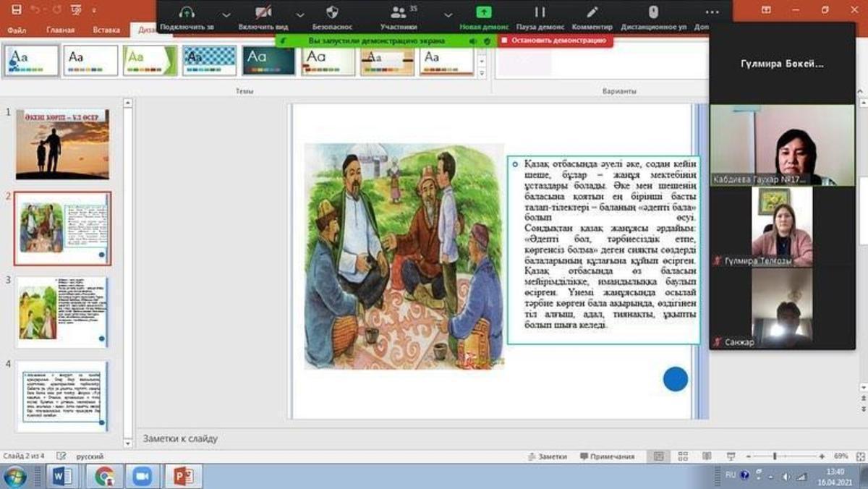The width and height of the screenshot is (868, 489).
Task: Expand the design themes gallery
Action: (x=482, y=73)
